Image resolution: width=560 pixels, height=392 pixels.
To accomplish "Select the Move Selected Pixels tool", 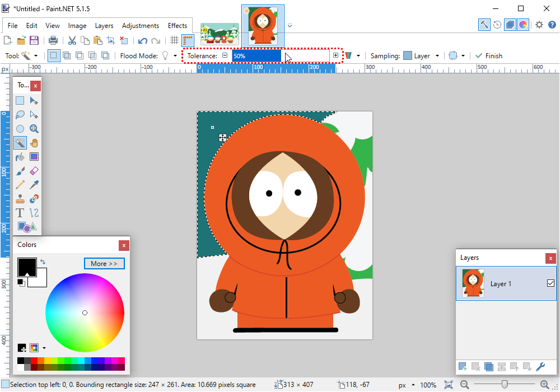I will pyautogui.click(x=34, y=101).
